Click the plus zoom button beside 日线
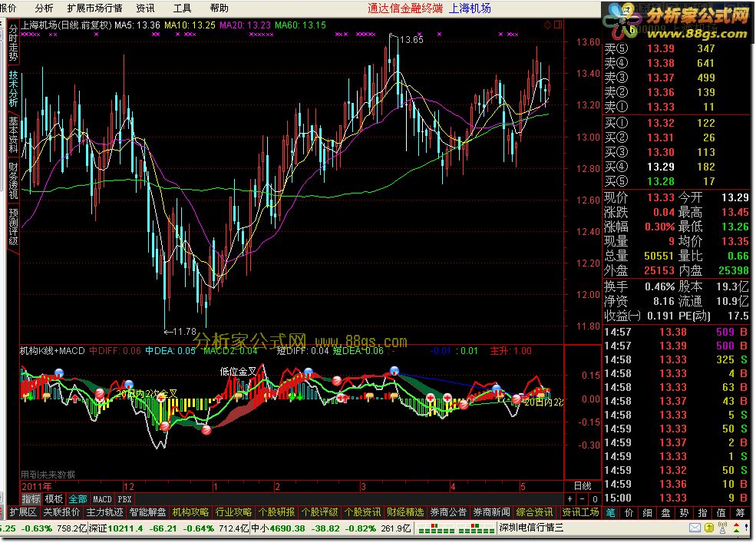Screen dimensions: 756x543 [570, 499]
